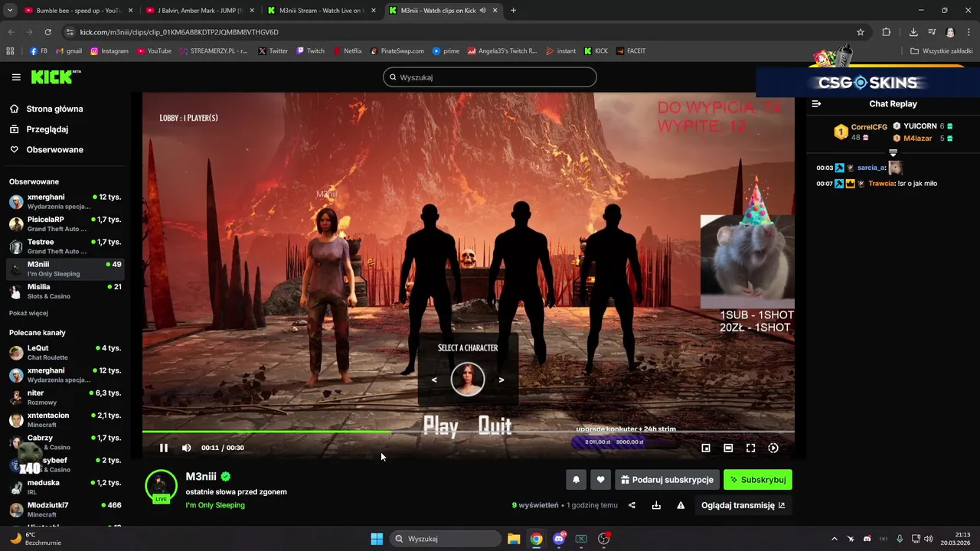Open Chrome extensions puzzle icon
Viewport: 980px width, 551px height.
pyautogui.click(x=886, y=32)
